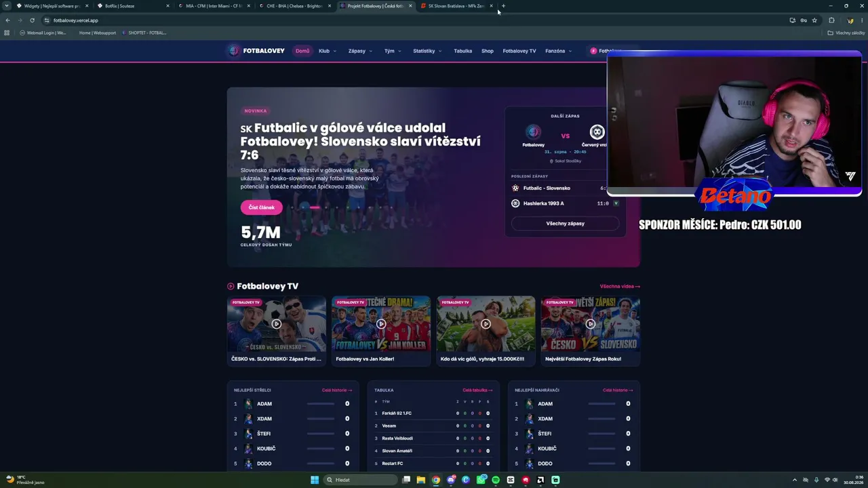Open the 'Celá tabulka' link
Viewport: 868px width, 488px height.
click(x=477, y=390)
